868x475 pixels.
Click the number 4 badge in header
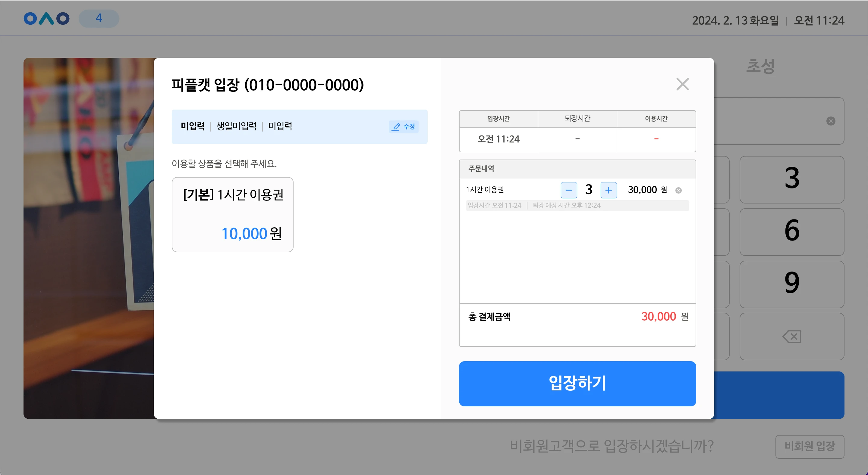point(99,18)
